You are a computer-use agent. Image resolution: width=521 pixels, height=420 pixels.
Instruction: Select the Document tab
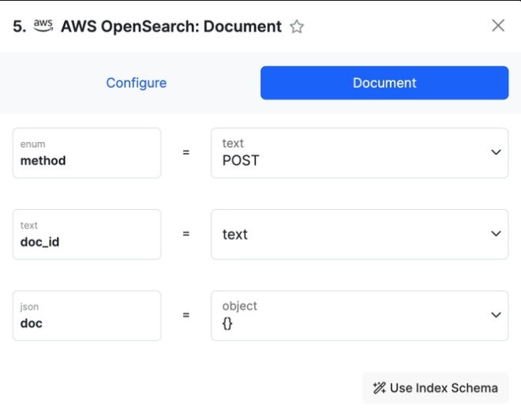click(x=384, y=83)
